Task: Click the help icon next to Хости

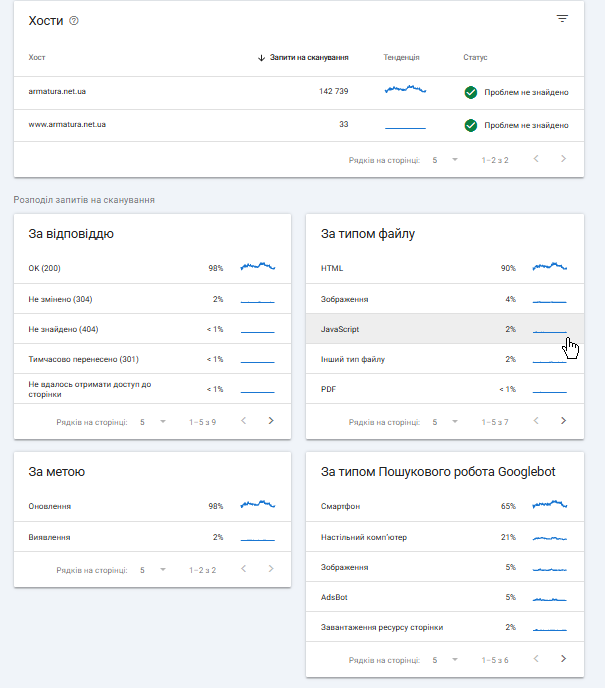Action: pyautogui.click(x=74, y=21)
